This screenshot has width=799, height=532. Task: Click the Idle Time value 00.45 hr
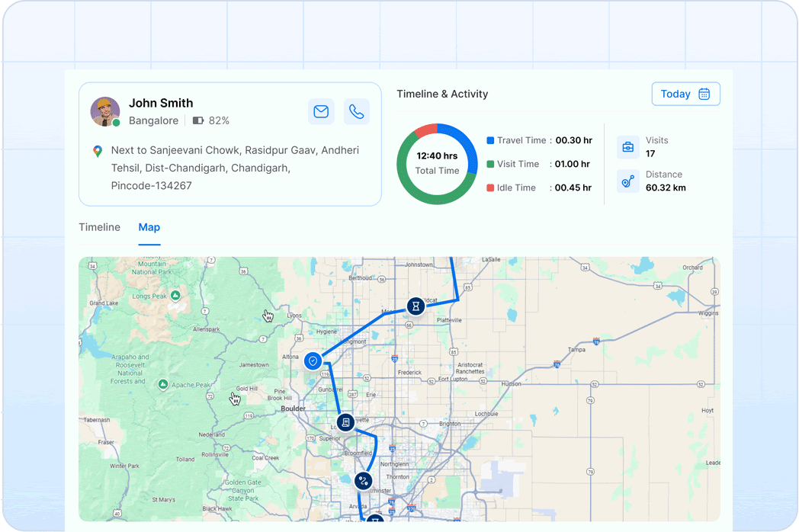(x=573, y=187)
